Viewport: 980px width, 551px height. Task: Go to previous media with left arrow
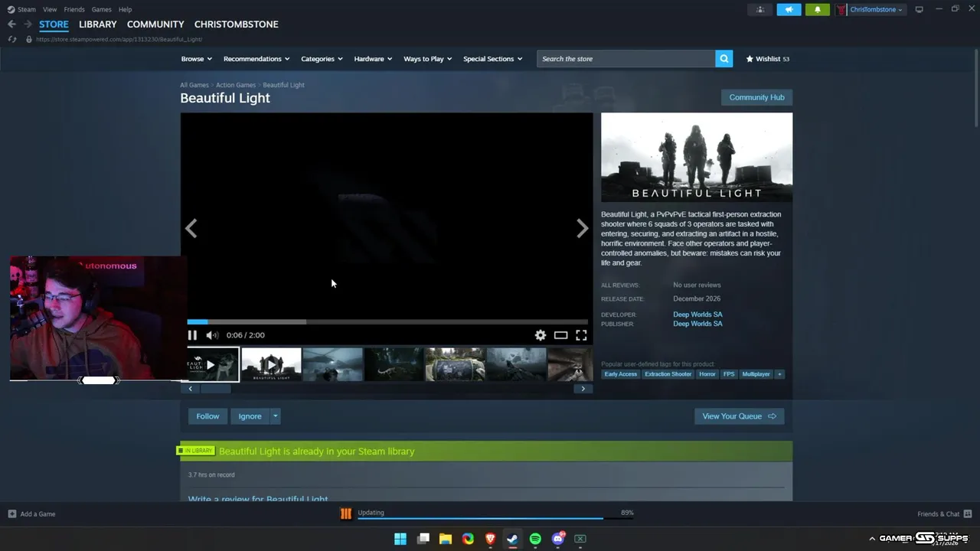coord(191,228)
